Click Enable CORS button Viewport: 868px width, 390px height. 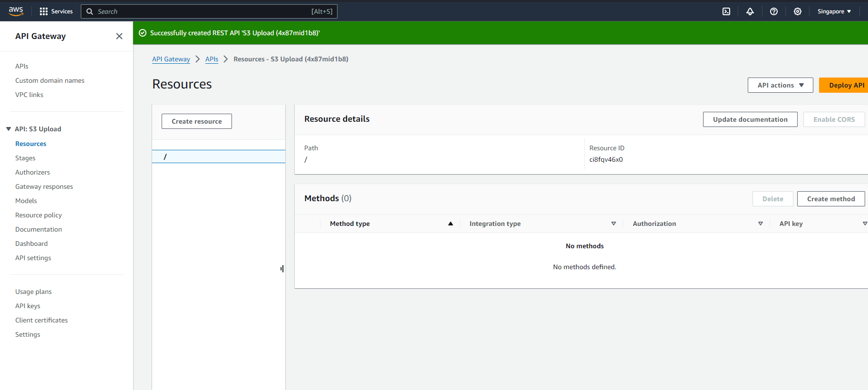[834, 119]
